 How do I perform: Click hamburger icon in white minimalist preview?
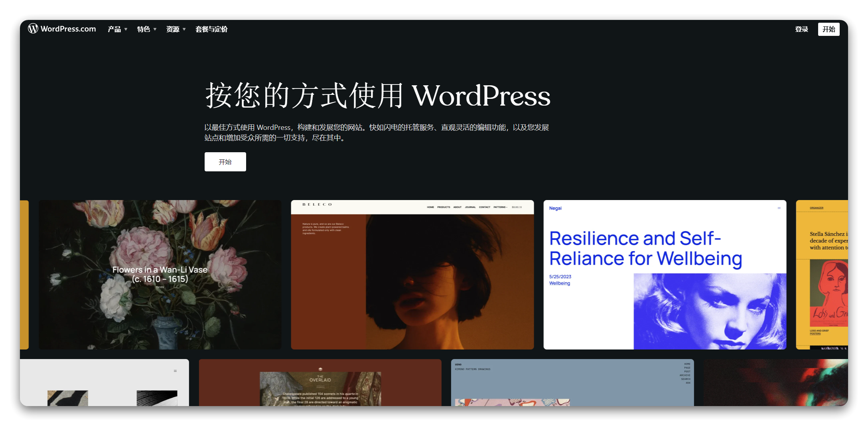175,371
